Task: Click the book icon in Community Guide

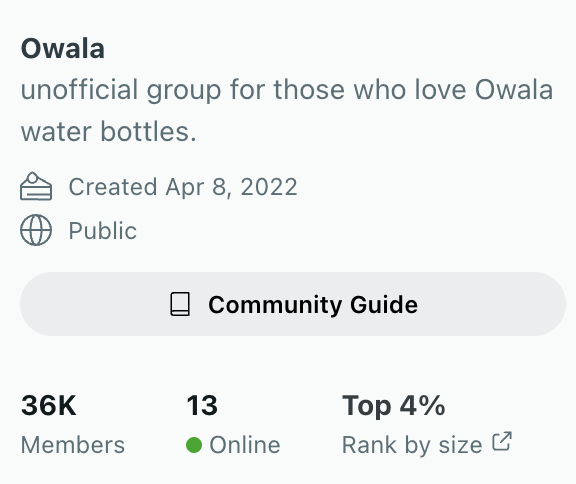Action: 180,304
